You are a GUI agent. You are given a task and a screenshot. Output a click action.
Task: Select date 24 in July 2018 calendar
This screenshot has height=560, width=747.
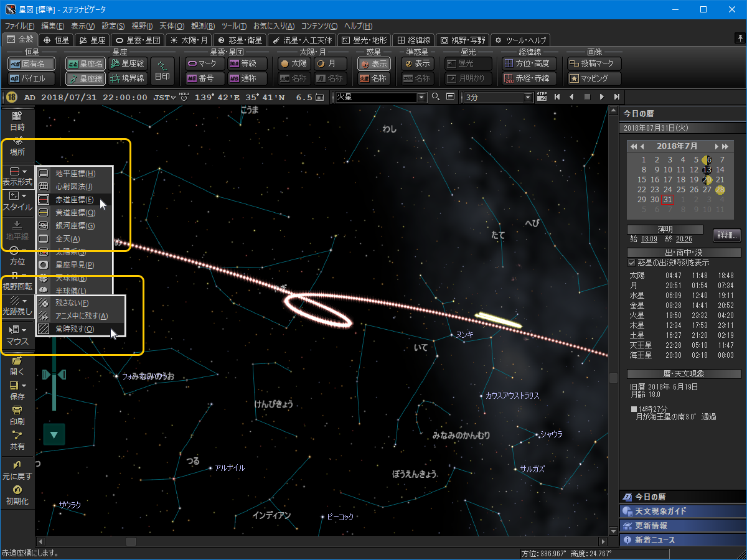click(x=668, y=189)
